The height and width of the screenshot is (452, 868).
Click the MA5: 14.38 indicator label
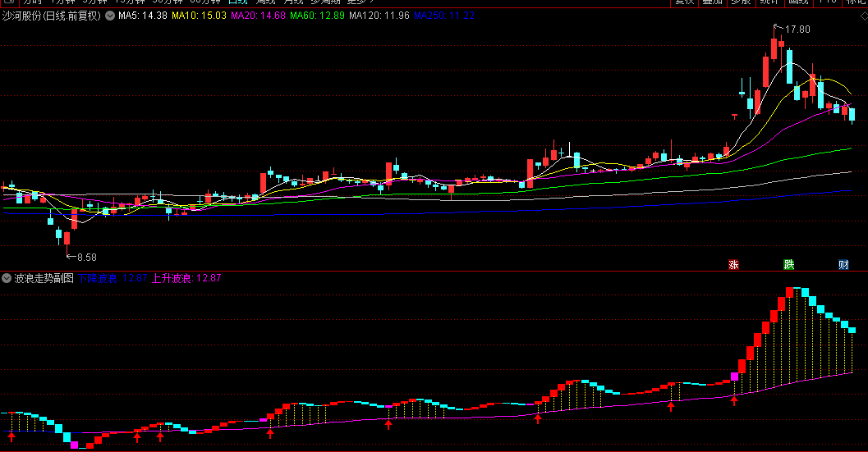pyautogui.click(x=142, y=16)
